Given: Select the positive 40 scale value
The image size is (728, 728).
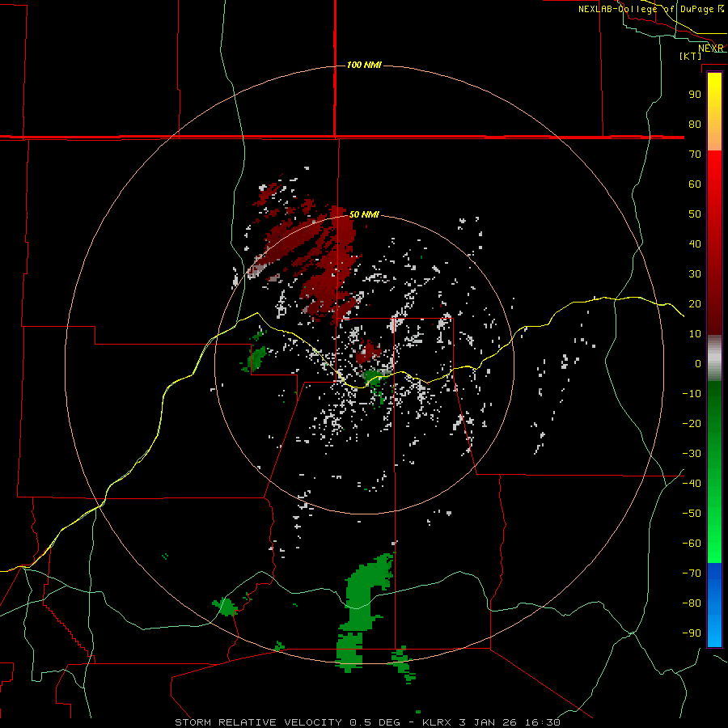Looking at the screenshot, I should tap(695, 243).
